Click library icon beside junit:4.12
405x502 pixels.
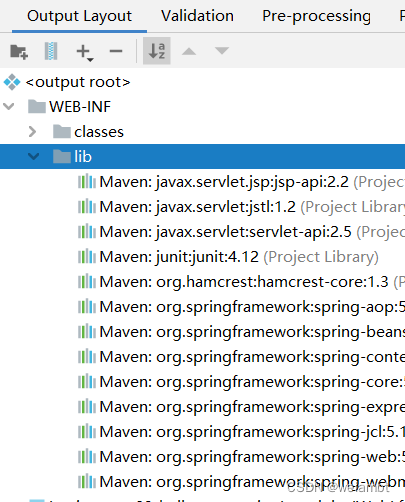87,256
